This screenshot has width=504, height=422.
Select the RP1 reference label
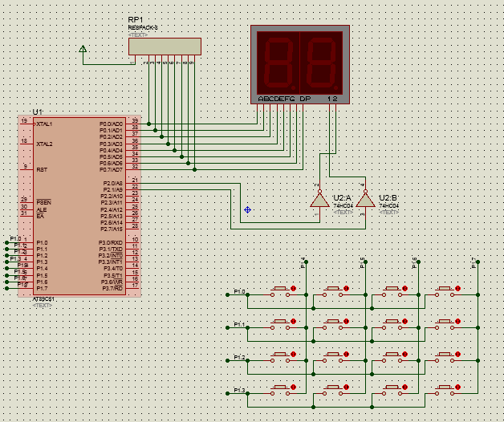point(136,20)
